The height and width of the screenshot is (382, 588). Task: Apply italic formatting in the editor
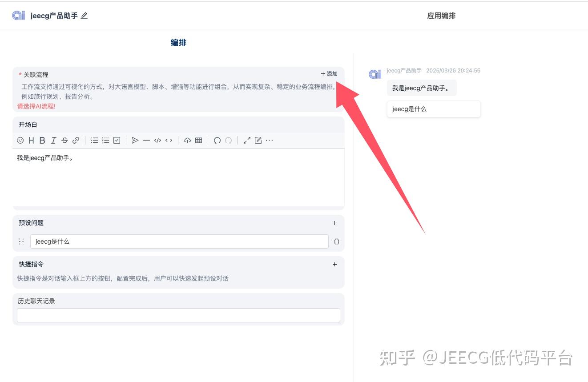pos(53,141)
